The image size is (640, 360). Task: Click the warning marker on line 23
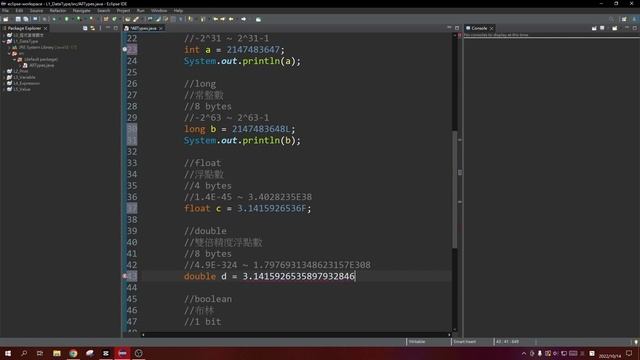[x=125, y=49]
